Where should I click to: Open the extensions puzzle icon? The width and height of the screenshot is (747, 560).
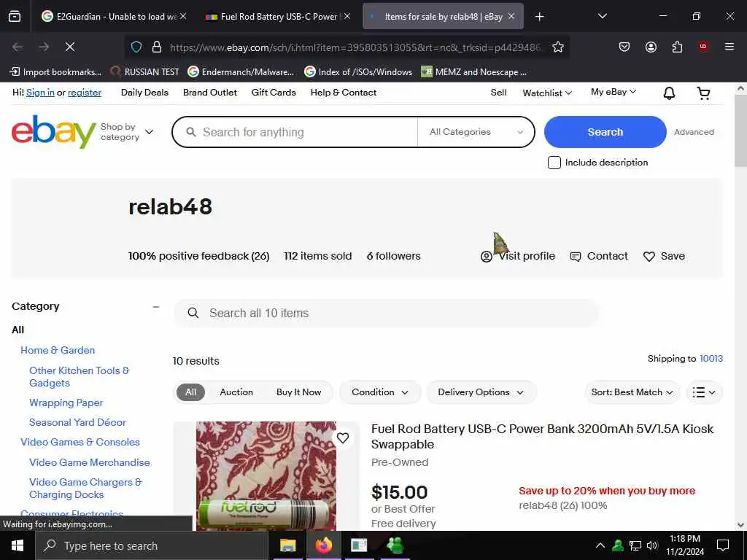[677, 47]
